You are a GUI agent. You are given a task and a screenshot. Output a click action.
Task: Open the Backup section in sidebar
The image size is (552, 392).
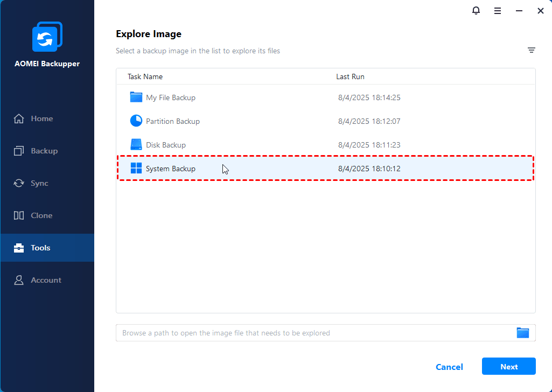click(44, 151)
